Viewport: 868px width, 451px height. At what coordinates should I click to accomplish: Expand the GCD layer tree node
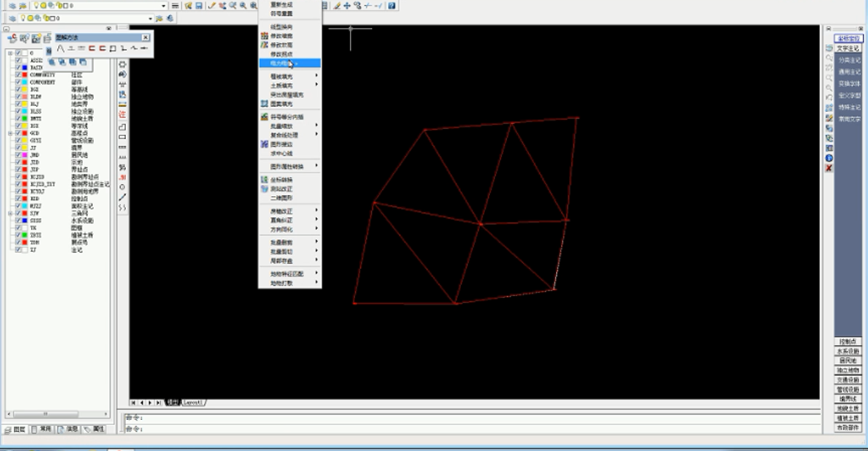point(10,133)
